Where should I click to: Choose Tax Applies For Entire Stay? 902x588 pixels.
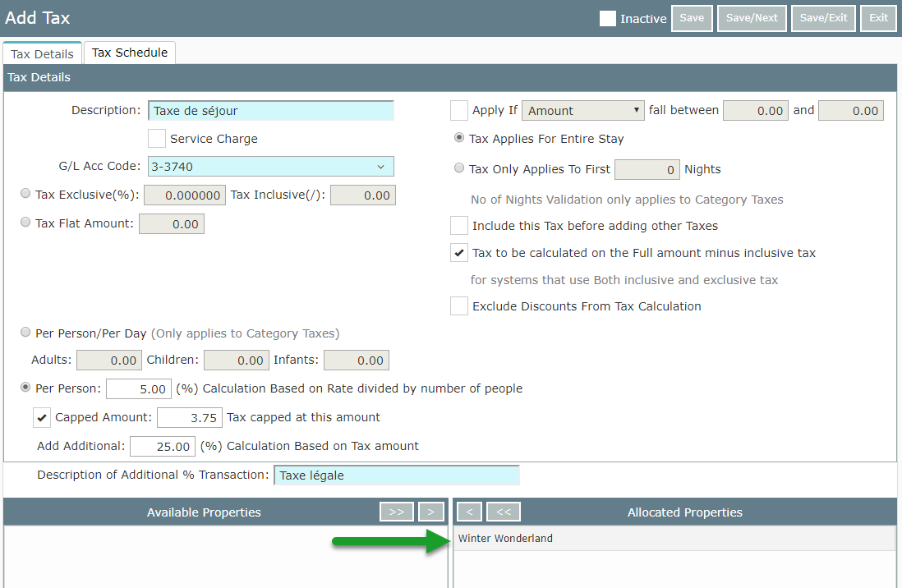(459, 137)
